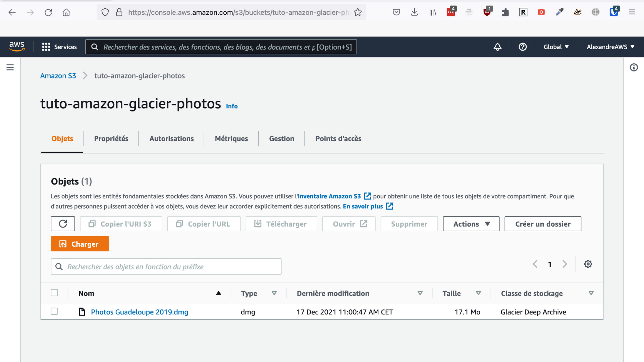Open the AWS help question mark
This screenshot has width=644, height=362.
coord(523,47)
